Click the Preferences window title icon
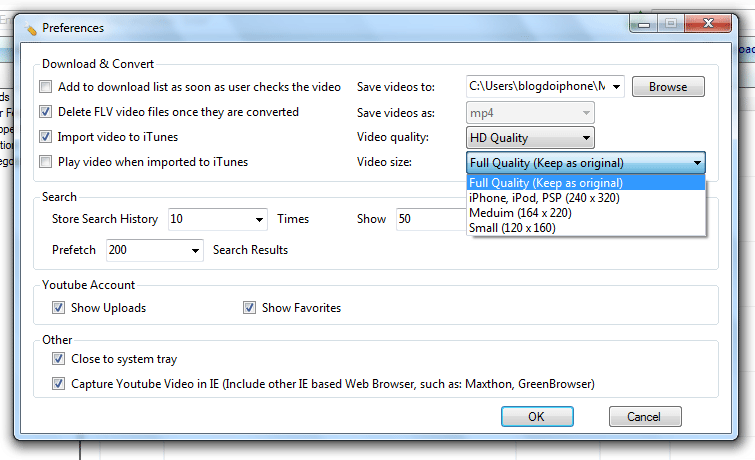This screenshot has height=460, width=755. click(x=32, y=29)
